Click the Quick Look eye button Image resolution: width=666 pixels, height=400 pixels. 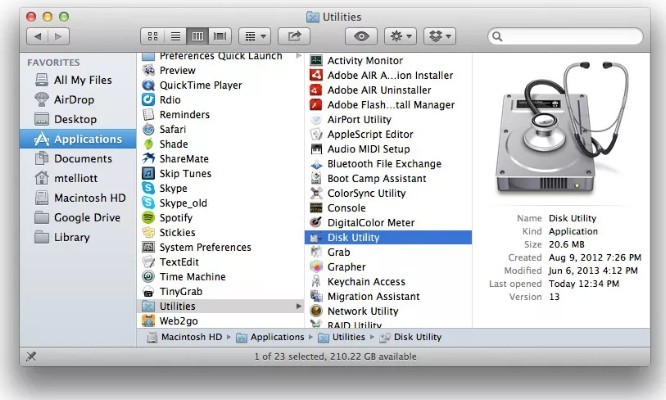point(361,37)
